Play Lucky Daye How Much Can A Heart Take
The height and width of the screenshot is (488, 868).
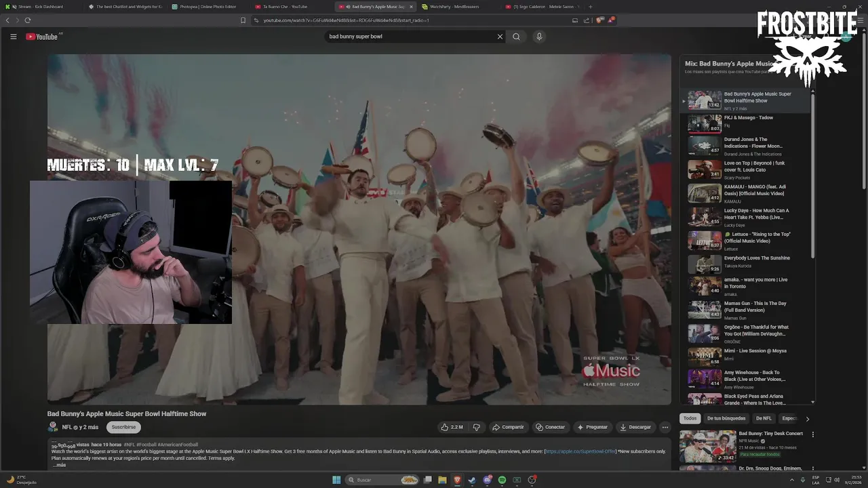746,217
